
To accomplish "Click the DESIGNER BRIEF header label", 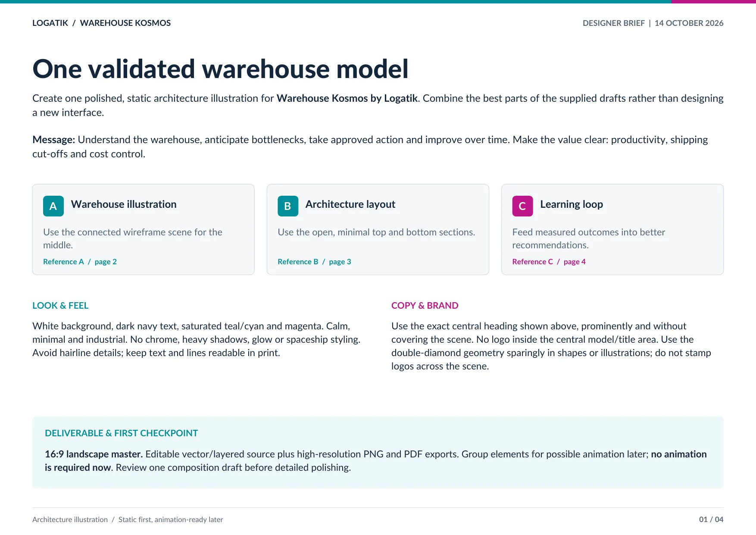I will [x=614, y=23].
